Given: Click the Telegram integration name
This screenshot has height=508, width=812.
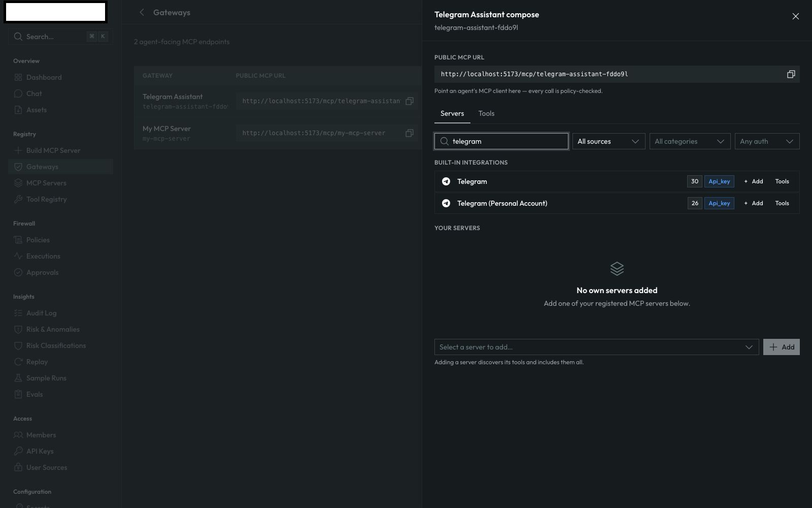Looking at the screenshot, I should click(x=472, y=181).
